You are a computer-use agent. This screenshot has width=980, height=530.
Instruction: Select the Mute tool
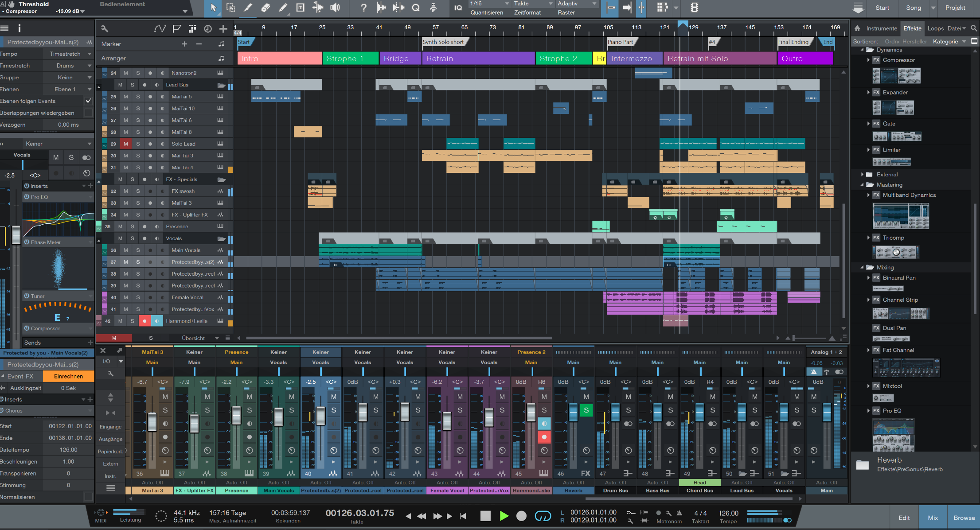pyautogui.click(x=300, y=8)
